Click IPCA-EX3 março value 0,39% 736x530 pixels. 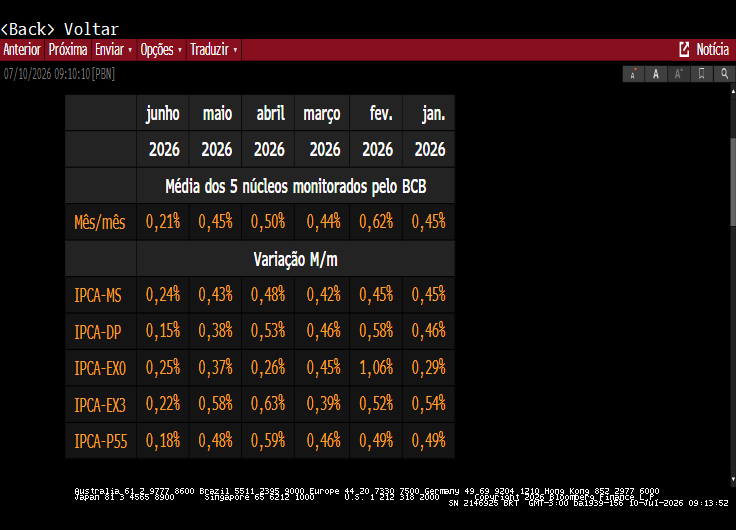pyautogui.click(x=323, y=403)
